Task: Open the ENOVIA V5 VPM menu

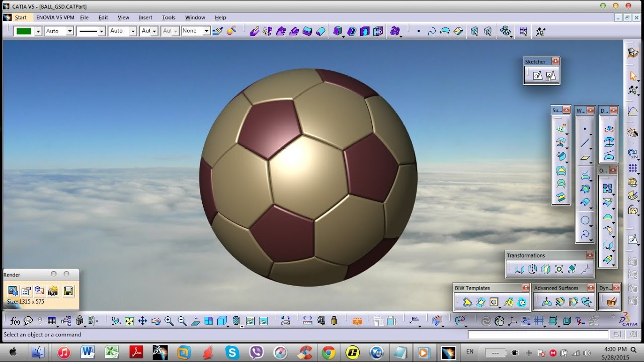Action: [x=55, y=18]
